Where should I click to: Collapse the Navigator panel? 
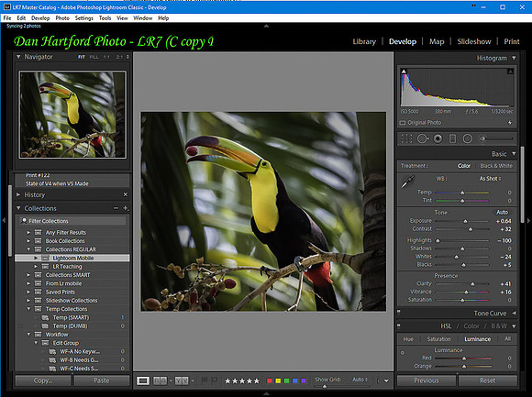pyautogui.click(x=18, y=57)
